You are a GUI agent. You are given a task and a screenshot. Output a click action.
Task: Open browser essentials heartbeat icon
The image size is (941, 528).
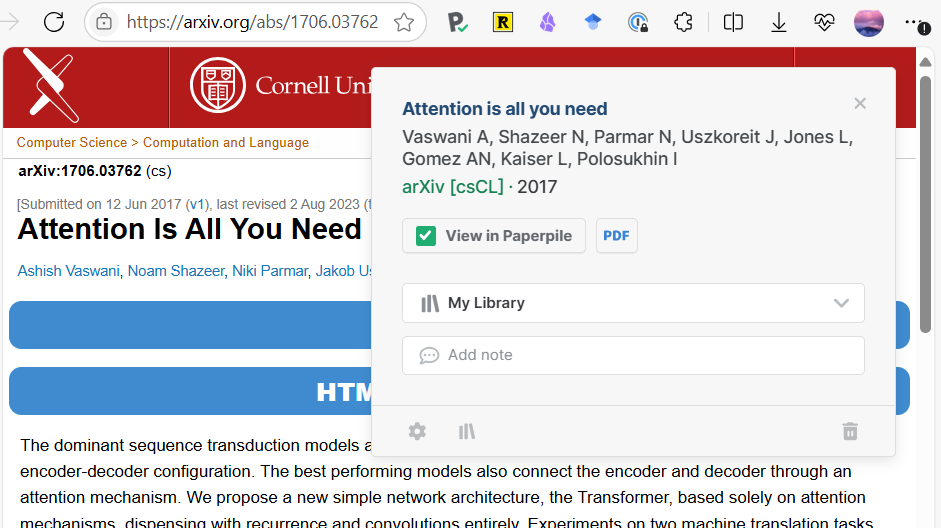[824, 23]
